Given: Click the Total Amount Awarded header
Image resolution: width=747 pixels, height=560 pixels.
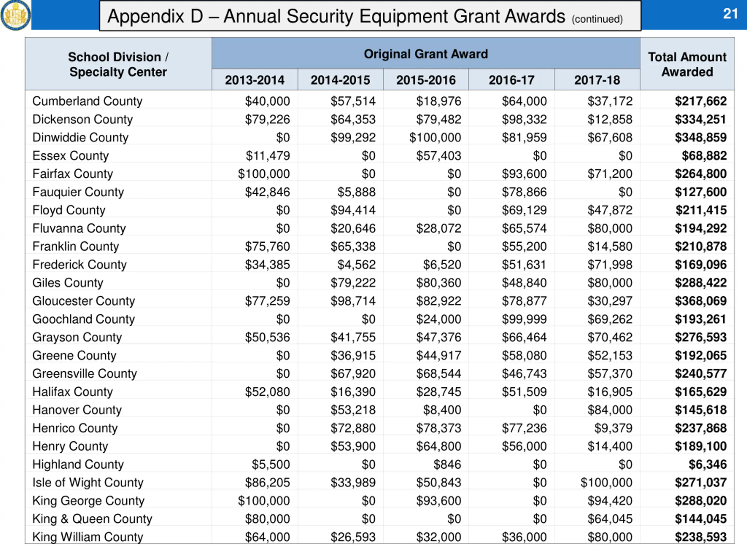Looking at the screenshot, I should tap(687, 64).
